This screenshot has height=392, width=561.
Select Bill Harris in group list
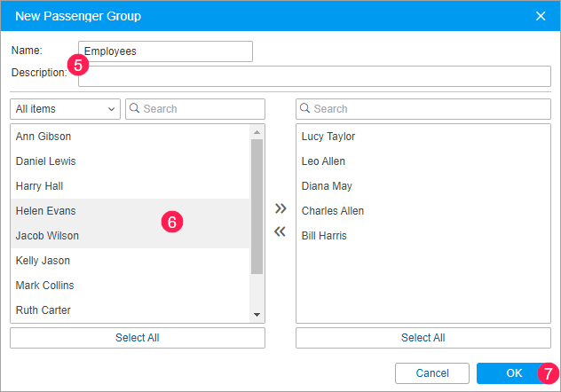coord(423,236)
